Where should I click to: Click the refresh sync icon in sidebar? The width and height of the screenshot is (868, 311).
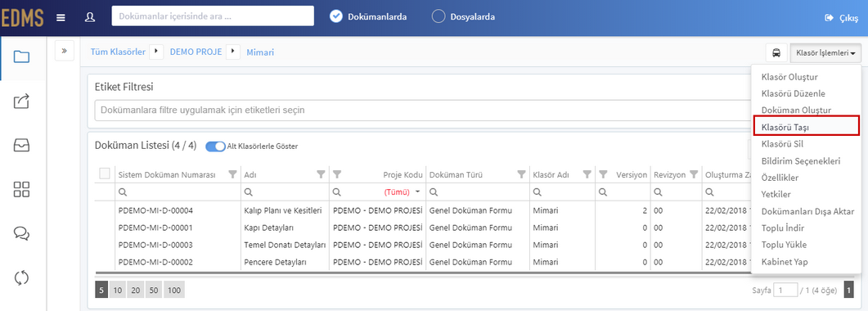pos(21,277)
